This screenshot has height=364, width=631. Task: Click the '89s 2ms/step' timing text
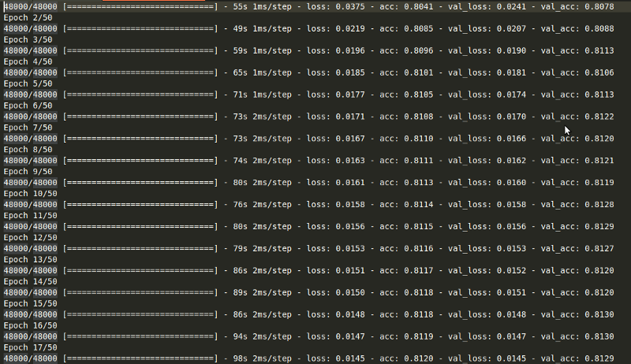[263, 292]
